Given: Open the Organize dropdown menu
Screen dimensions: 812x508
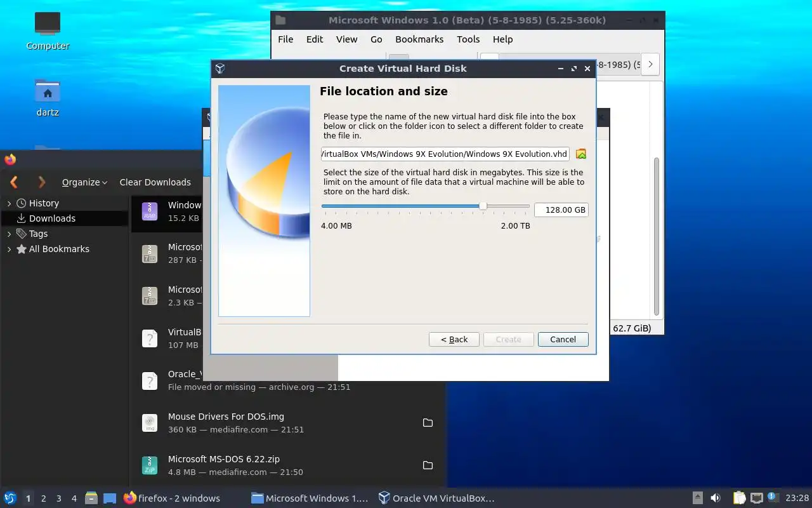Looking at the screenshot, I should click(x=84, y=182).
